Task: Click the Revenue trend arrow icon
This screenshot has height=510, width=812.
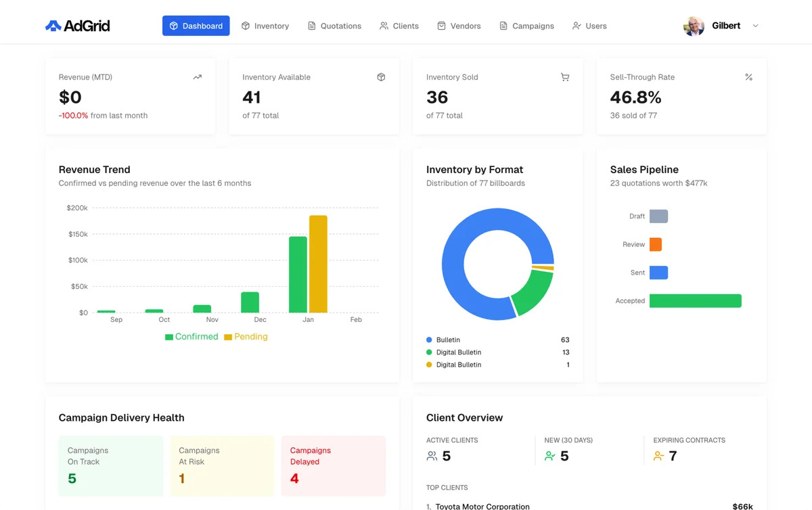Action: click(x=197, y=77)
